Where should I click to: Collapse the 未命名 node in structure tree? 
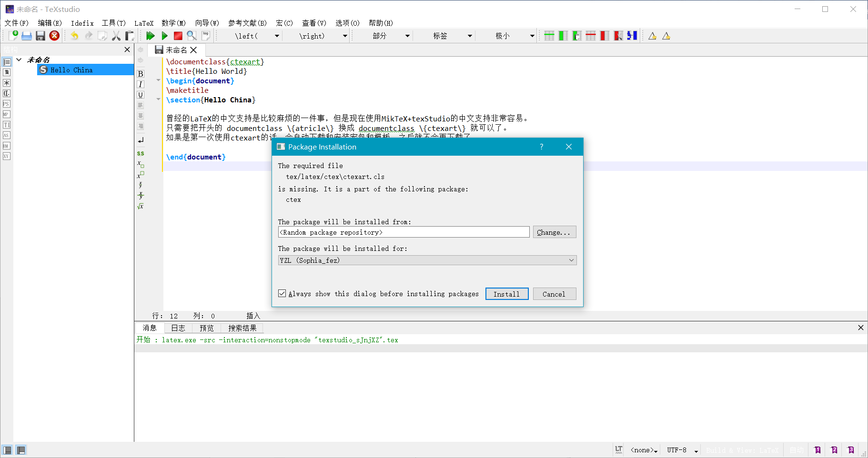click(19, 60)
